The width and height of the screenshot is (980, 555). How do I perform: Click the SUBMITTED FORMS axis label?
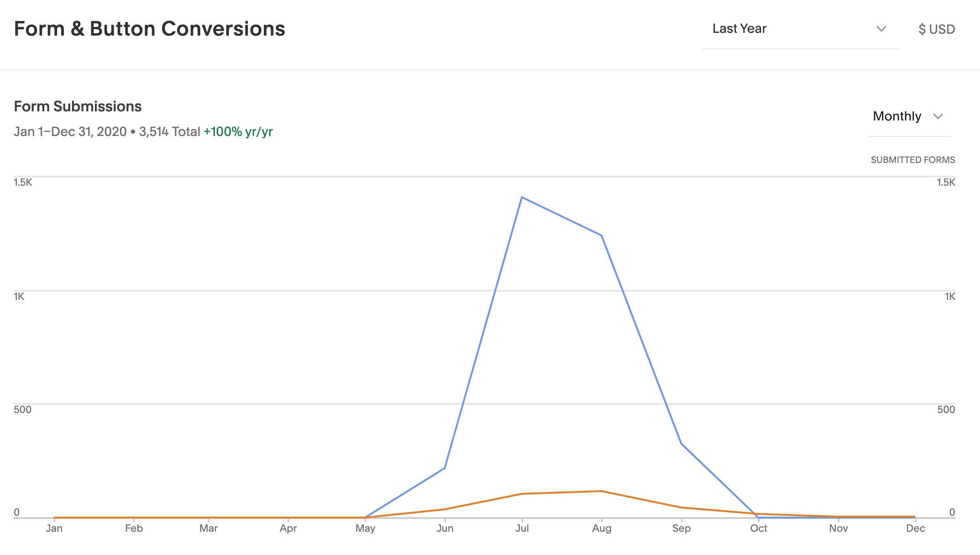coord(912,160)
